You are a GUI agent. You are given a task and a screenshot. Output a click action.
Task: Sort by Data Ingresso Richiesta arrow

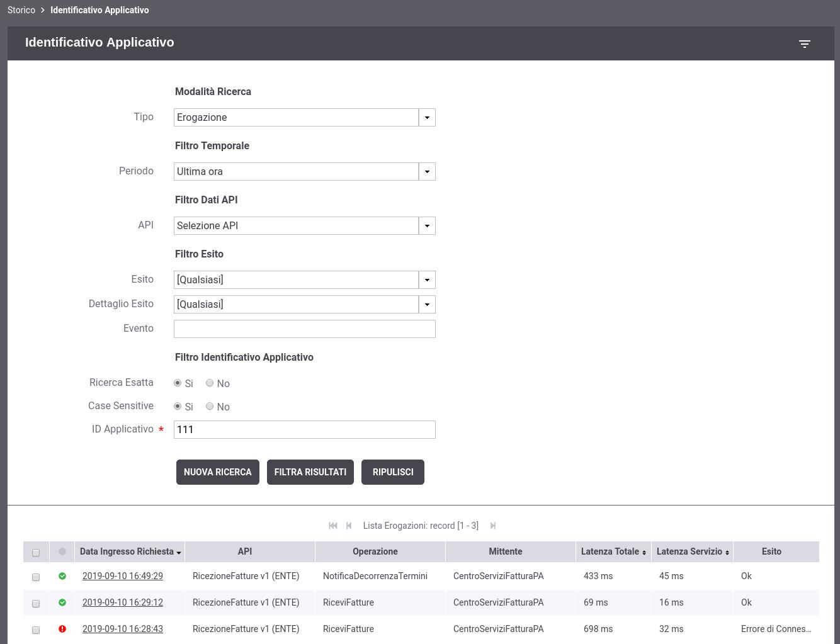[x=179, y=553]
